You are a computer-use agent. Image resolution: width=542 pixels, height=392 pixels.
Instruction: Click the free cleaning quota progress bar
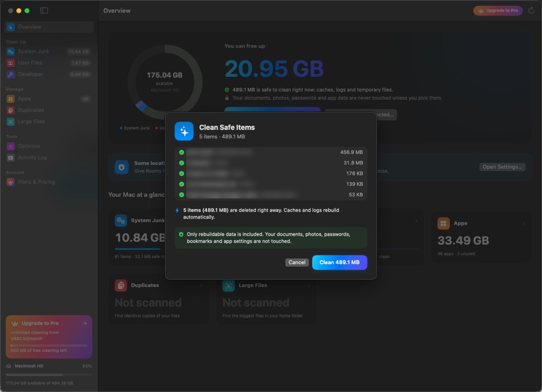[x=49, y=345]
